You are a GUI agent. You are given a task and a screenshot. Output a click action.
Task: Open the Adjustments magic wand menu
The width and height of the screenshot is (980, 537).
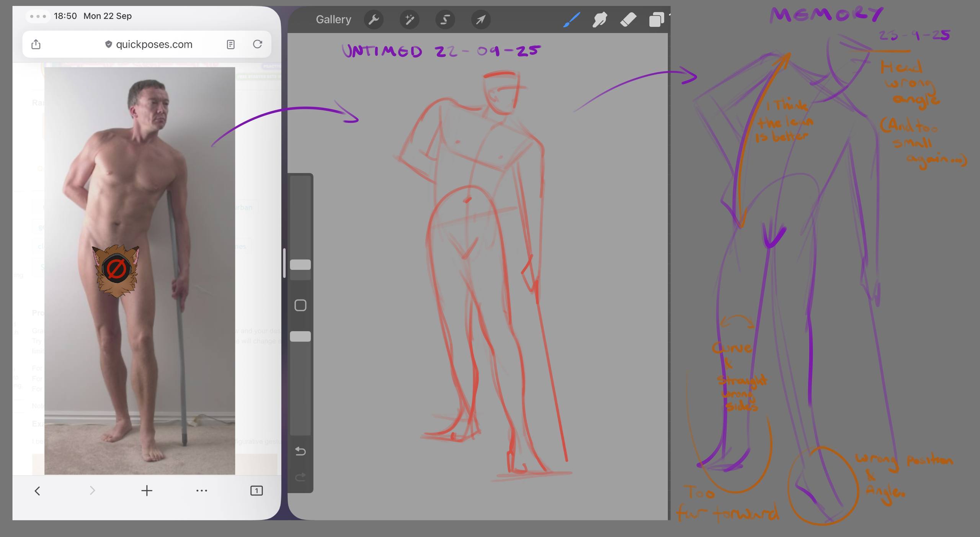[409, 20]
